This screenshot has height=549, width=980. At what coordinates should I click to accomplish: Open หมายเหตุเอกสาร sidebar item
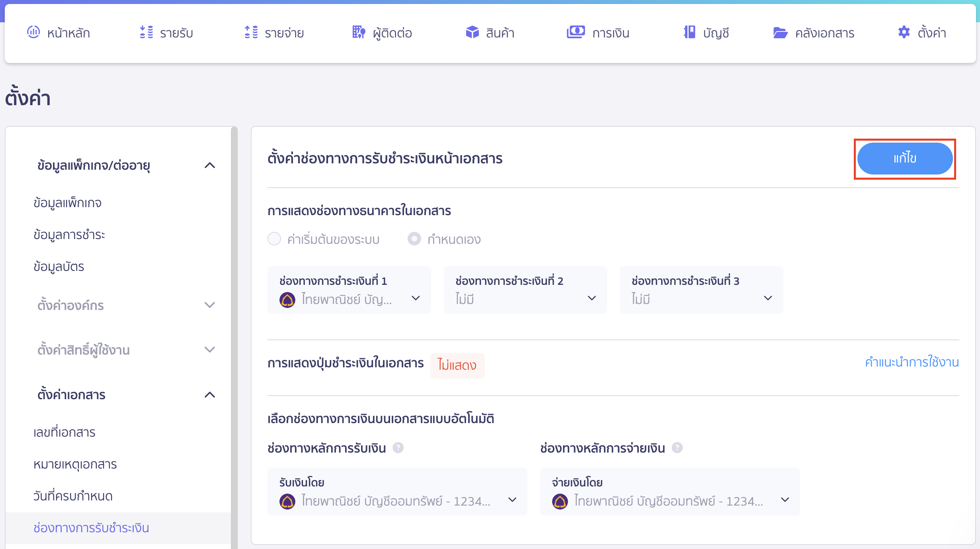point(75,464)
